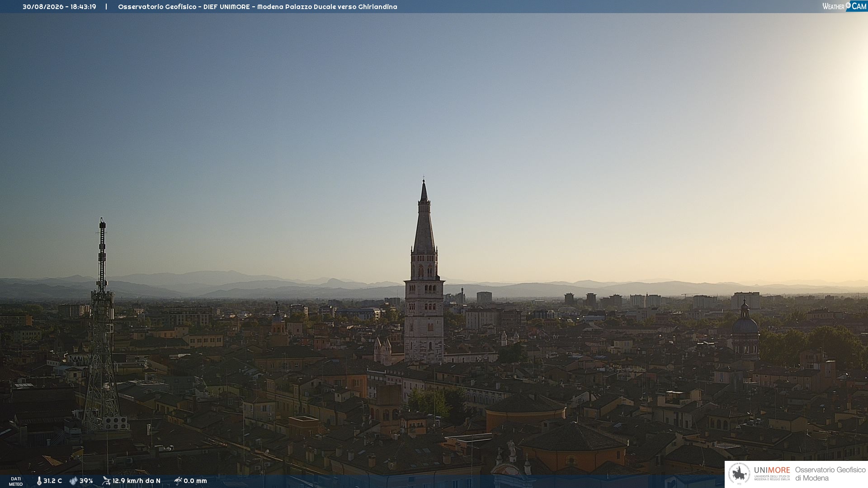Click the radio antenna mast in the image

point(103,325)
